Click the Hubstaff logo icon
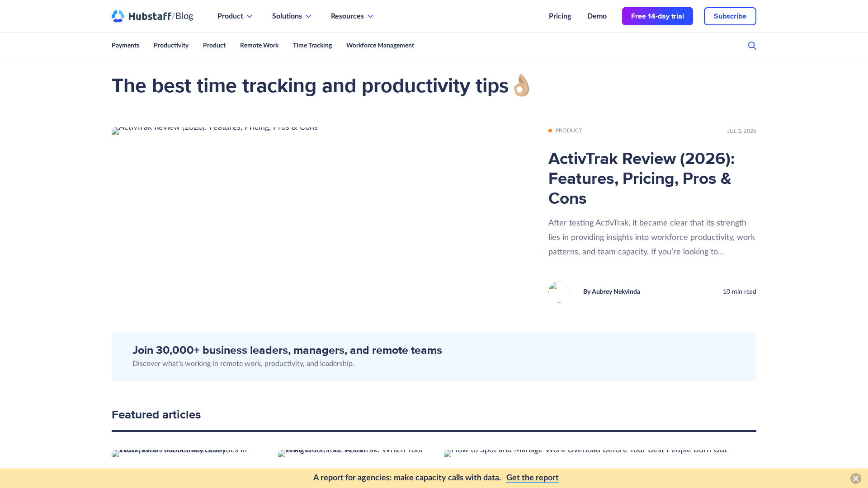The image size is (868, 488). coord(118,16)
